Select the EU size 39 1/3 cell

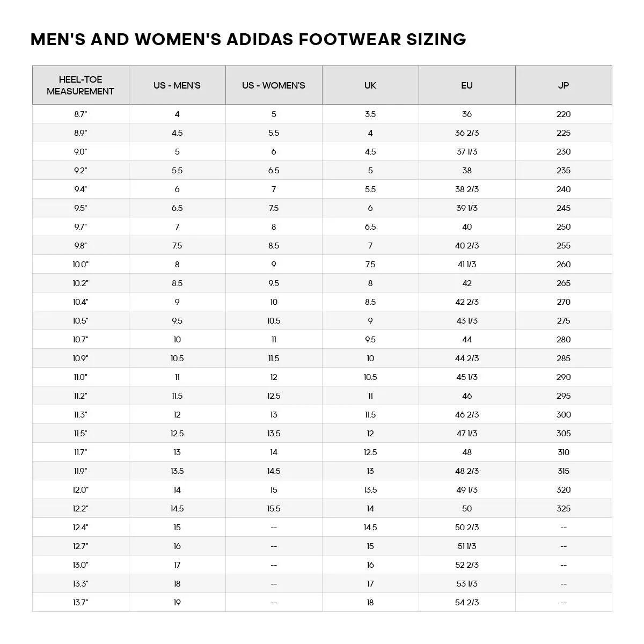coord(467,208)
